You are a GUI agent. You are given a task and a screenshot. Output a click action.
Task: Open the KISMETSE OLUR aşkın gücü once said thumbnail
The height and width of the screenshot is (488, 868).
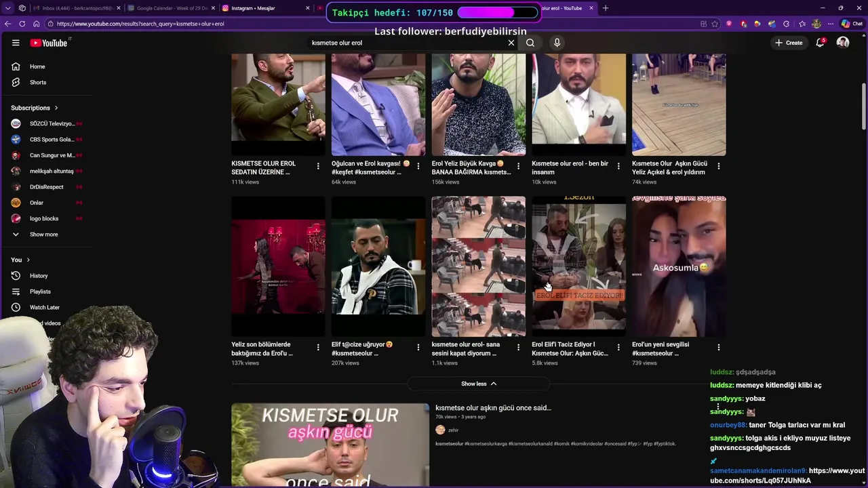point(330,445)
